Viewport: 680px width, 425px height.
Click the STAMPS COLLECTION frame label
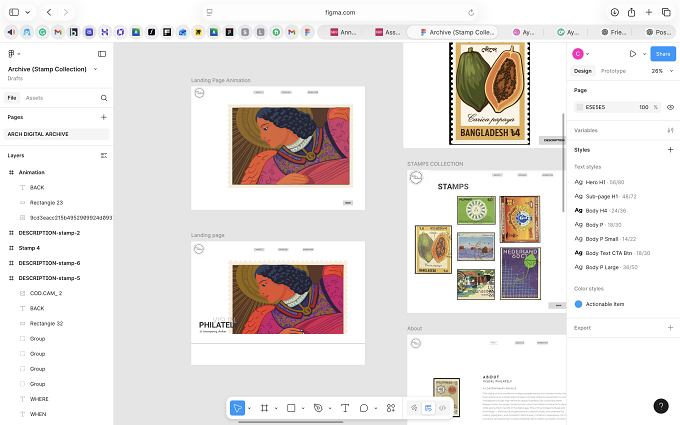click(435, 164)
